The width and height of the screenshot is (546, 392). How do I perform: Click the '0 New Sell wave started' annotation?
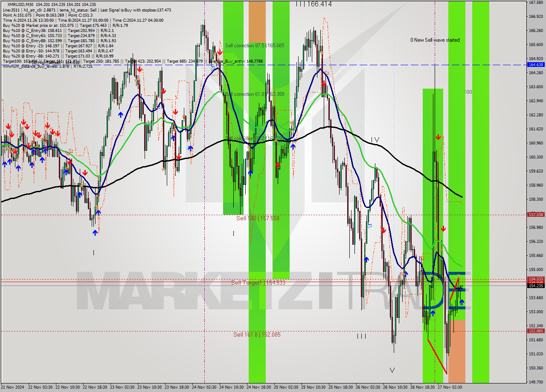point(435,40)
